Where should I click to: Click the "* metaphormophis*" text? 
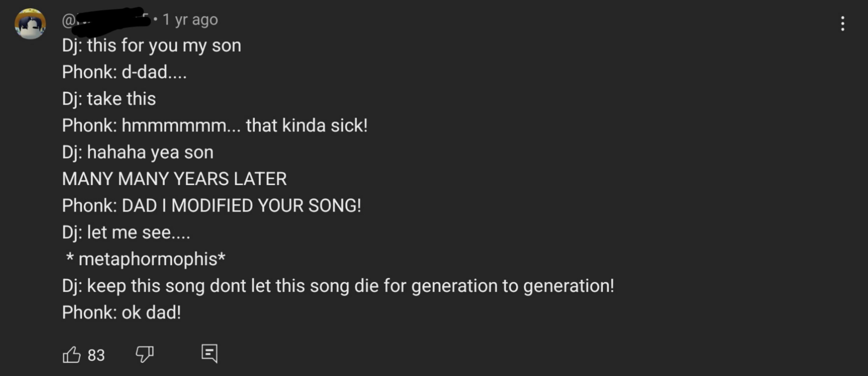click(x=146, y=259)
